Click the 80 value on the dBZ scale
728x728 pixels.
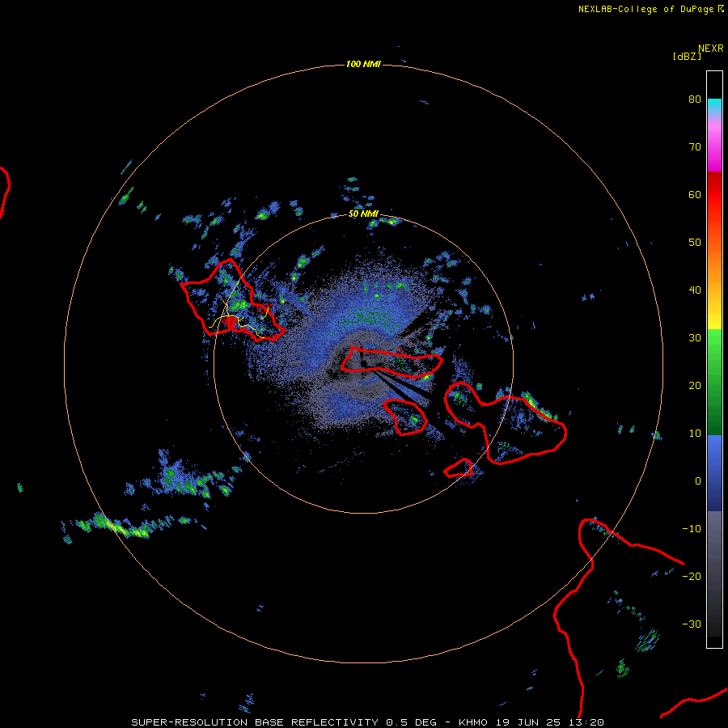coord(695,99)
